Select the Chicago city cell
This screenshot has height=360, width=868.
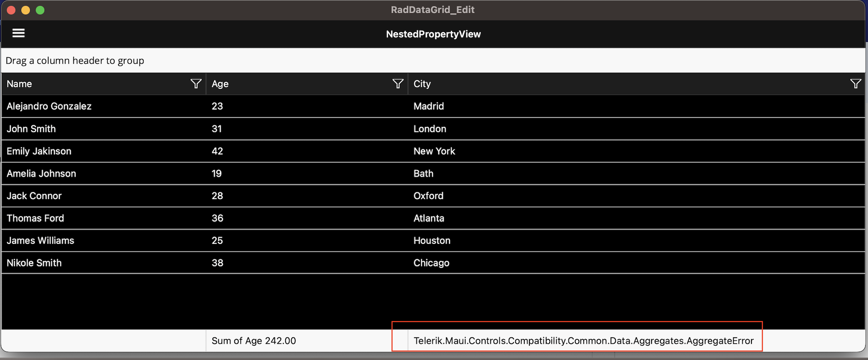click(431, 263)
